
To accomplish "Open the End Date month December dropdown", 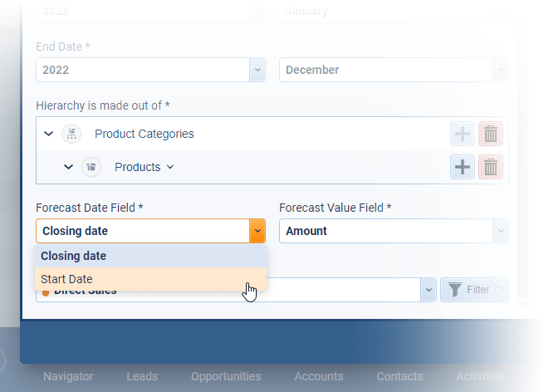I will click(x=500, y=70).
